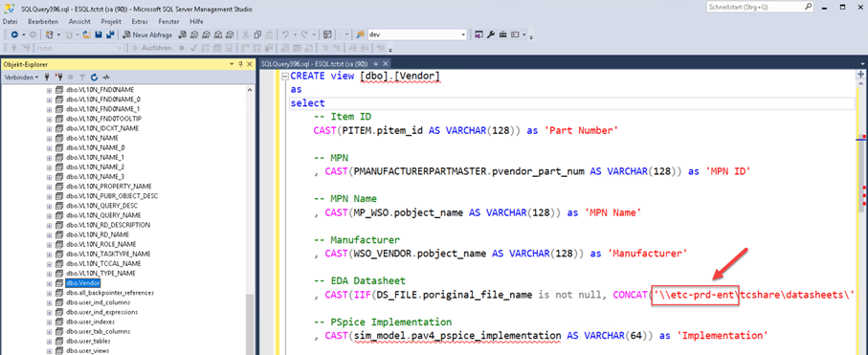Click the disconnect plug icon in Objekt-Explorer
The width and height of the screenshot is (868, 355).
[58, 77]
